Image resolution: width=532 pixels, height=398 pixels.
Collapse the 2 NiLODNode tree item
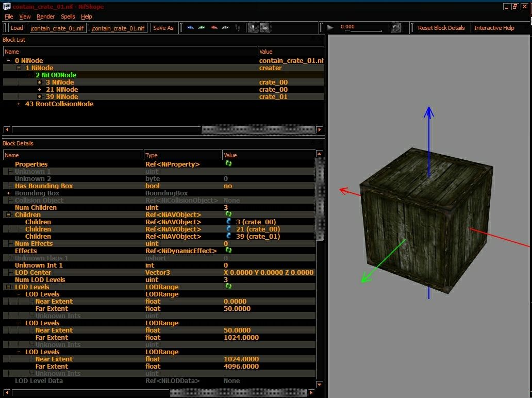pos(29,75)
